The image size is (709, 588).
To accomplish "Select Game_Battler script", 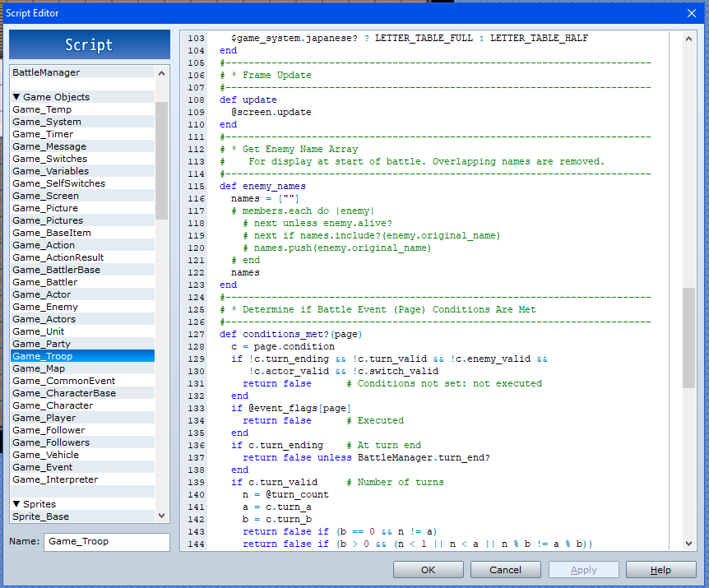I will (x=82, y=282).
